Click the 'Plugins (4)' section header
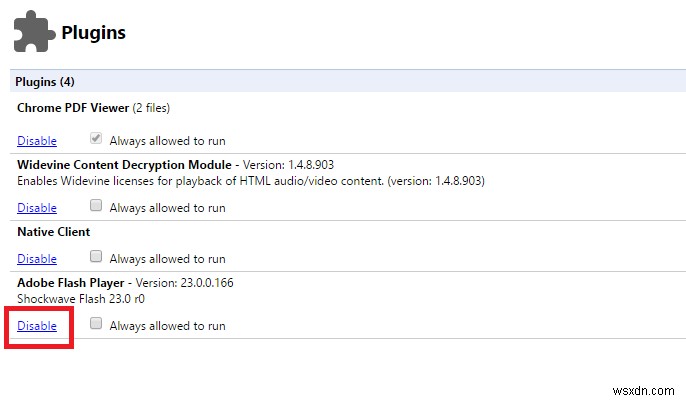Viewport: 686px width, 401px height. (46, 81)
